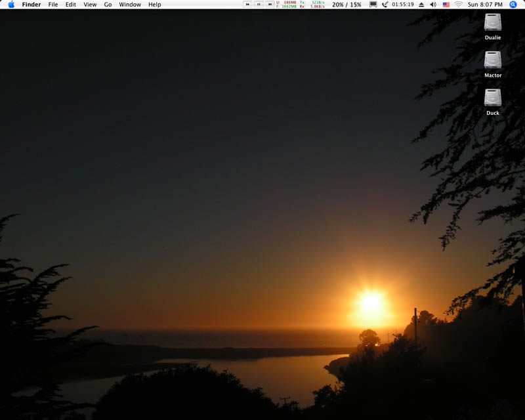
Task: Open Spotlight search magnifier icon
Action: click(x=513, y=5)
